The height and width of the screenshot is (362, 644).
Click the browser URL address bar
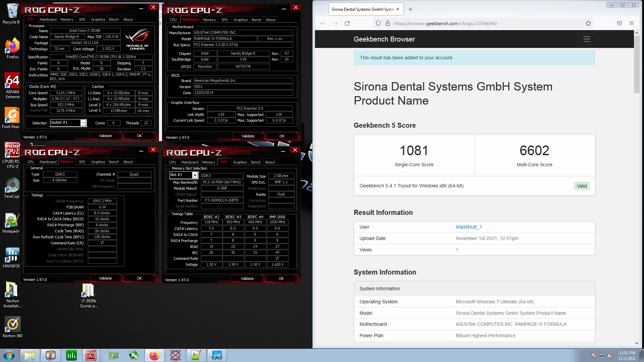483,23
